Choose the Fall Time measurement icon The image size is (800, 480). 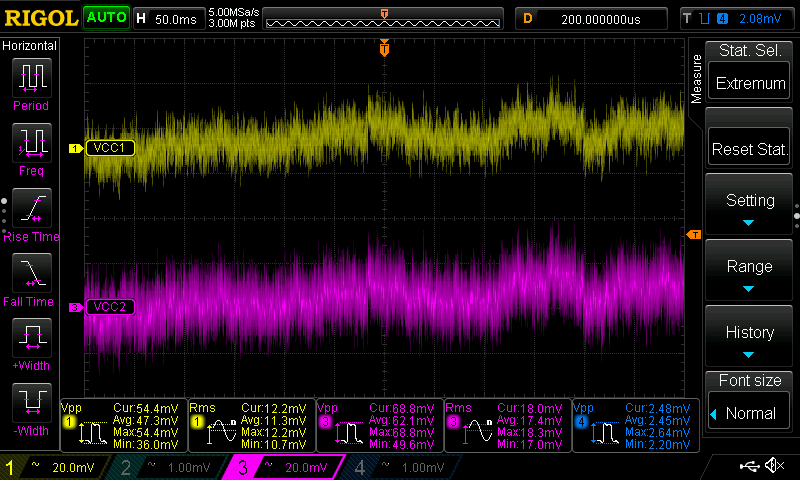[30, 275]
